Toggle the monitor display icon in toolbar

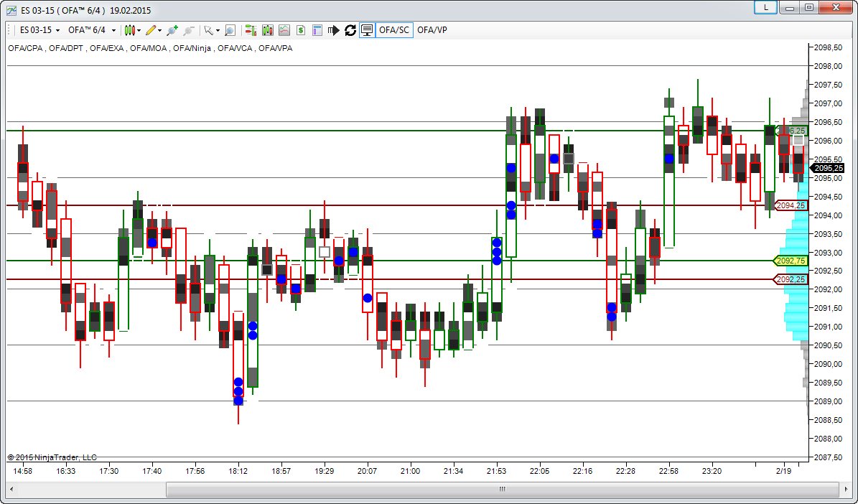[367, 30]
